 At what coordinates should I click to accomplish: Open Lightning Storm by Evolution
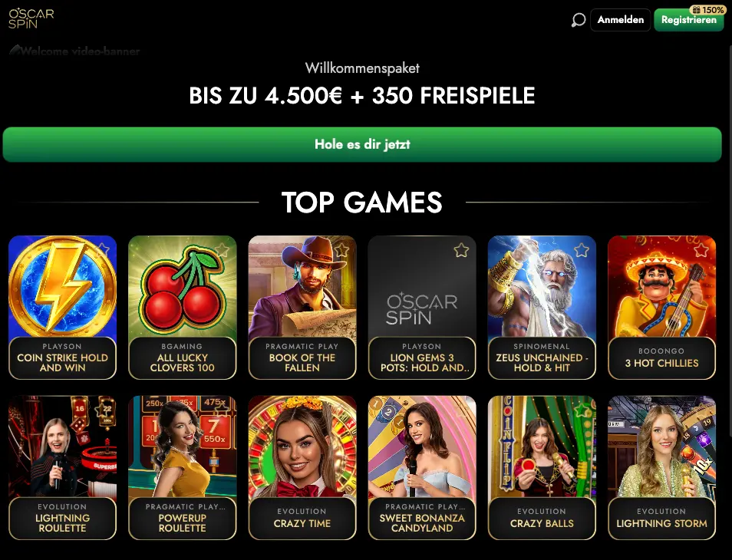pos(661,468)
